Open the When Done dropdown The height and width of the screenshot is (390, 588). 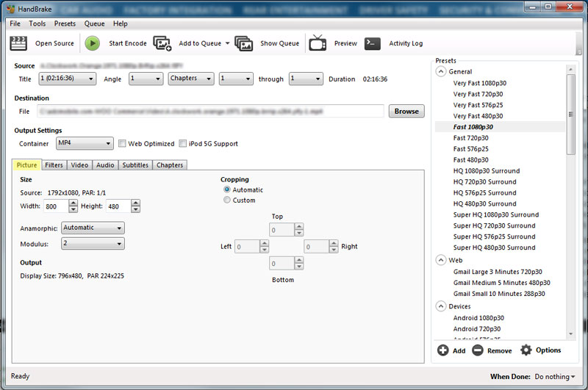coord(555,377)
